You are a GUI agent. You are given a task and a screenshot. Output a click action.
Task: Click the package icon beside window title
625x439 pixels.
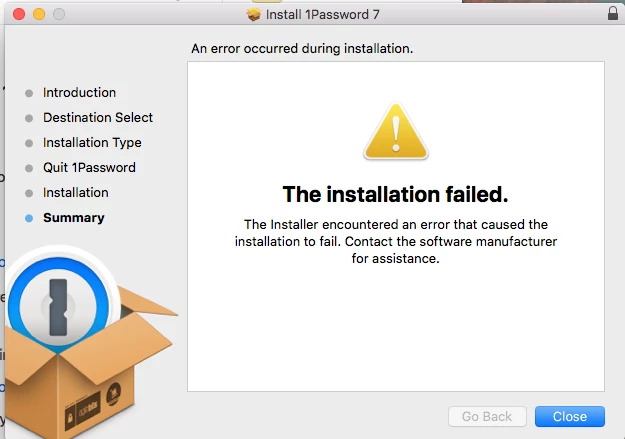[x=254, y=15]
